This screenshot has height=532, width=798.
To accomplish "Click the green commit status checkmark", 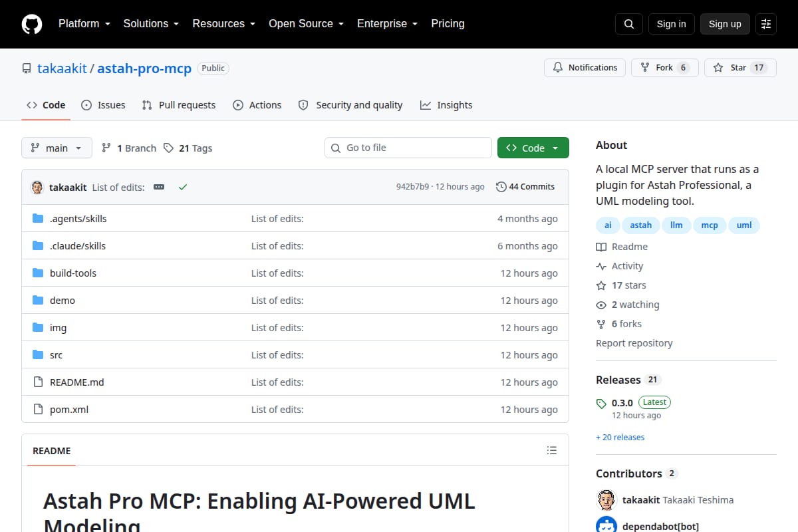I will [183, 187].
